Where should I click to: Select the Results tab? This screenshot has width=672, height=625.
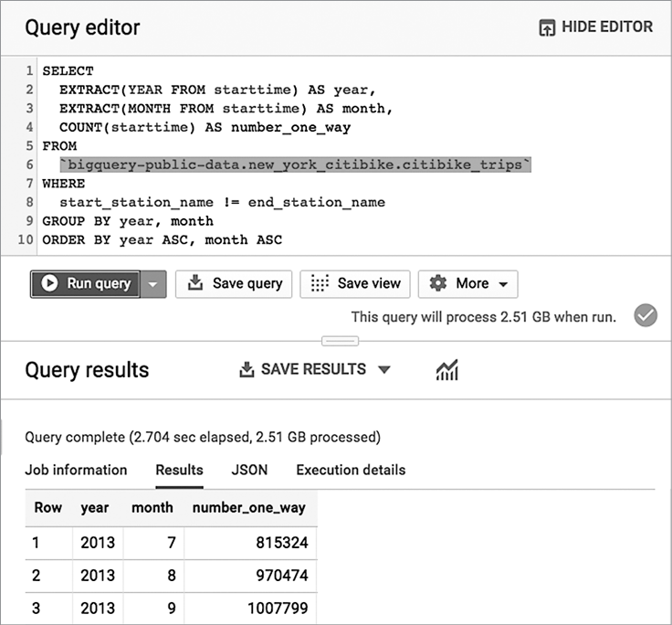(179, 470)
